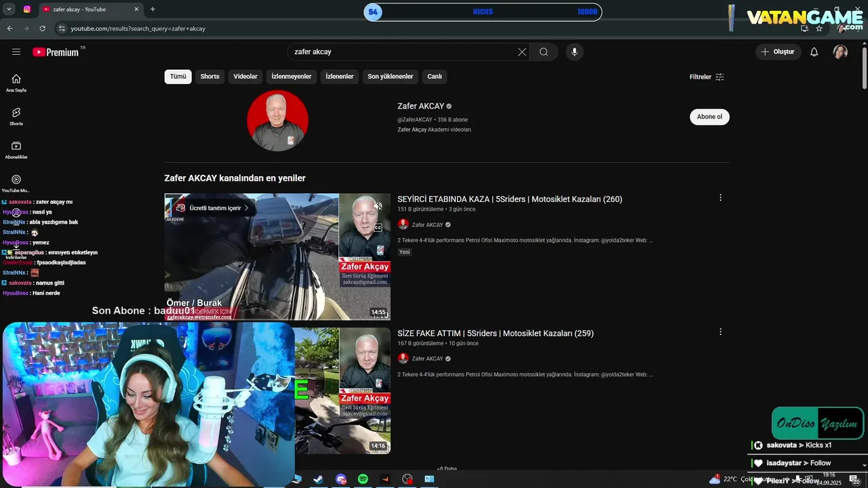
Task: Click the Chrome profile avatar in toolbar
Action: [x=842, y=28]
